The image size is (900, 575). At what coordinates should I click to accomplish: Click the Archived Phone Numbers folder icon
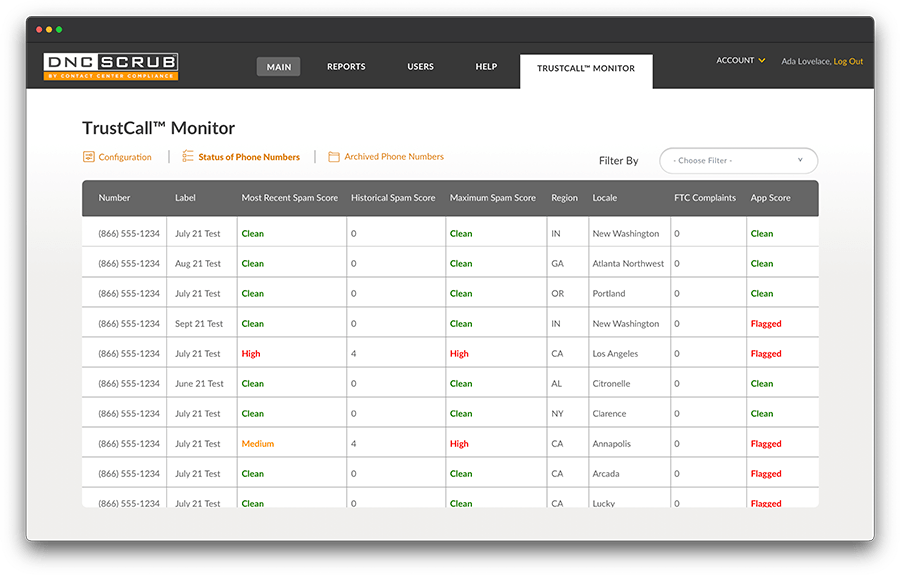[x=333, y=157]
